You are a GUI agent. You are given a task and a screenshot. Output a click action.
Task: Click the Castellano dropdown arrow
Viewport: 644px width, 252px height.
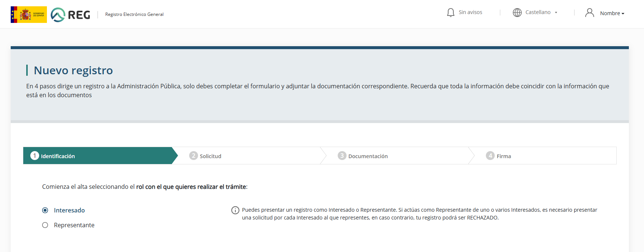tap(556, 13)
